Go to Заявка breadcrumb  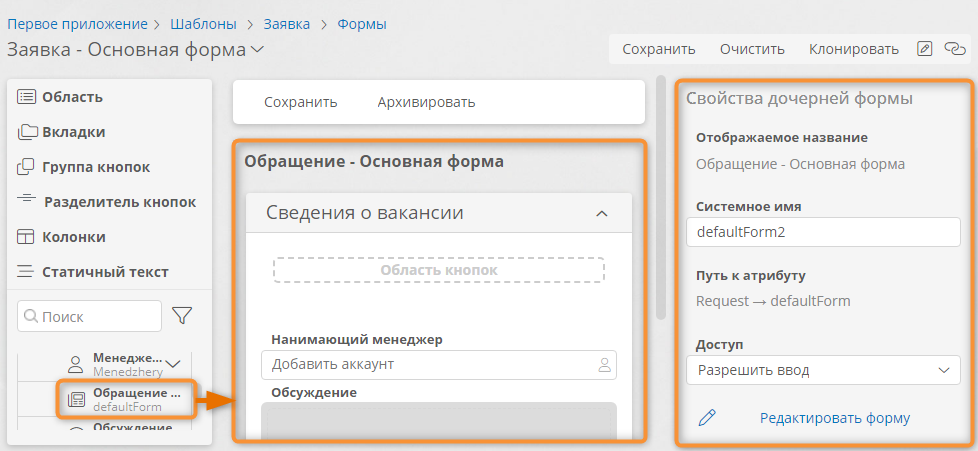point(287,24)
